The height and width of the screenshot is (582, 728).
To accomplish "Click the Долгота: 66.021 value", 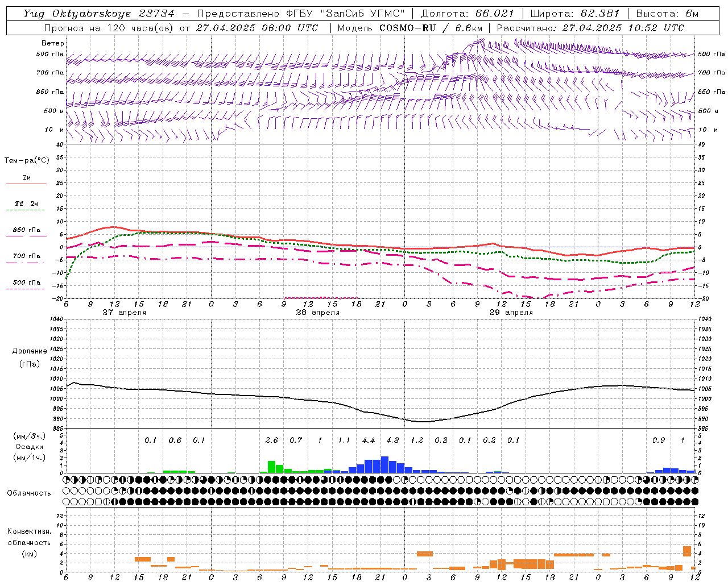I will click(468, 14).
